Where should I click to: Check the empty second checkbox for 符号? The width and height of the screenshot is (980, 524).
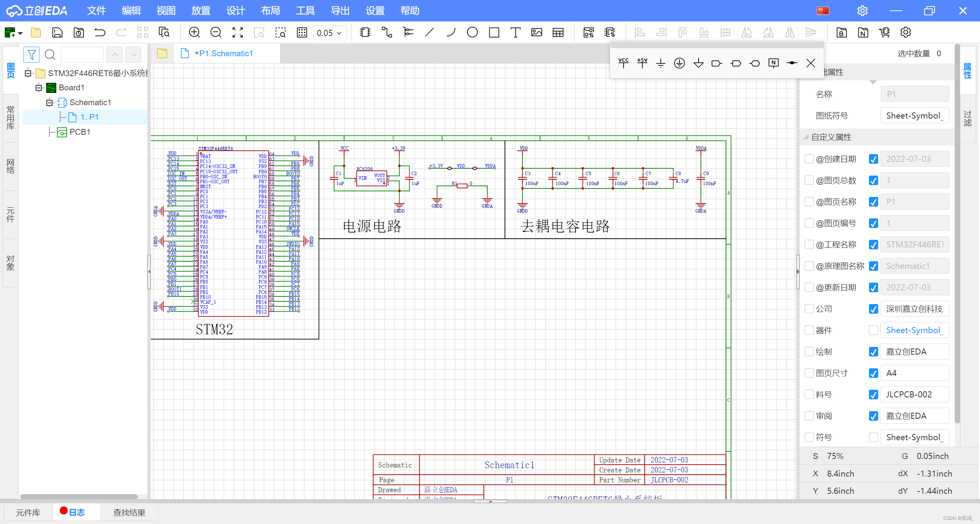(873, 437)
